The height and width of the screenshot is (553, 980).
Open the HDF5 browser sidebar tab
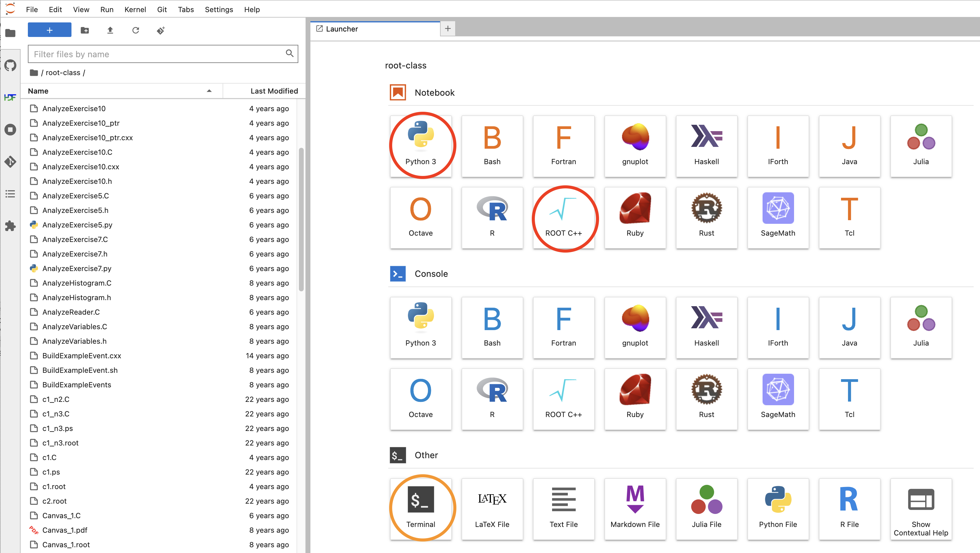click(10, 97)
